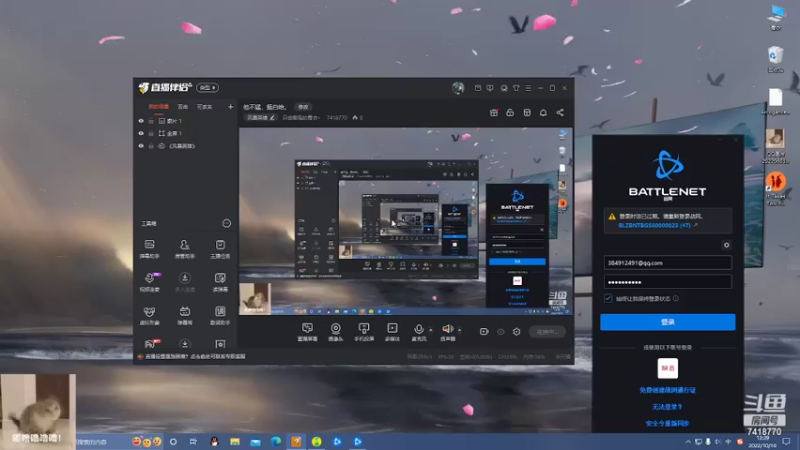The height and width of the screenshot is (450, 800).
Task: Open File Explorer from the taskbar
Action: pyautogui.click(x=235, y=442)
